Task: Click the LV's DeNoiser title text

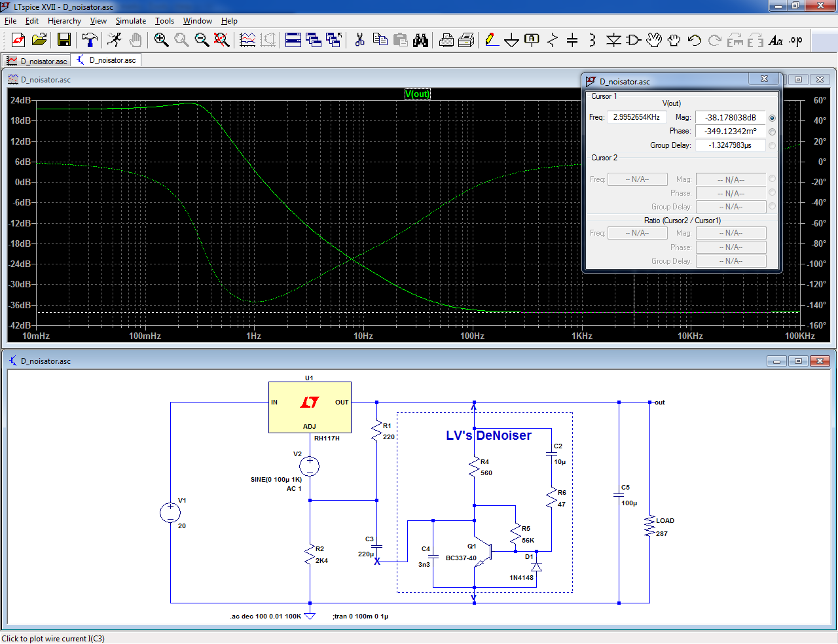Action: click(x=488, y=435)
